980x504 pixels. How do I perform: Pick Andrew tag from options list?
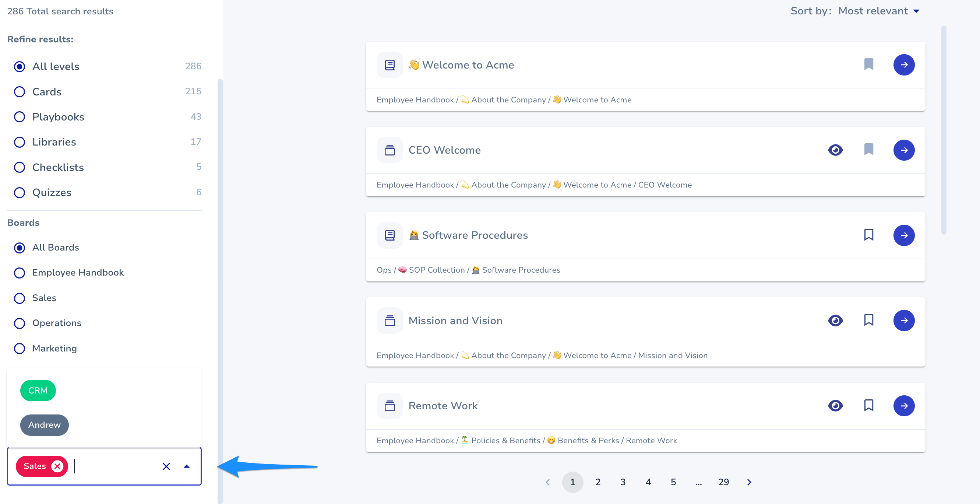(44, 425)
